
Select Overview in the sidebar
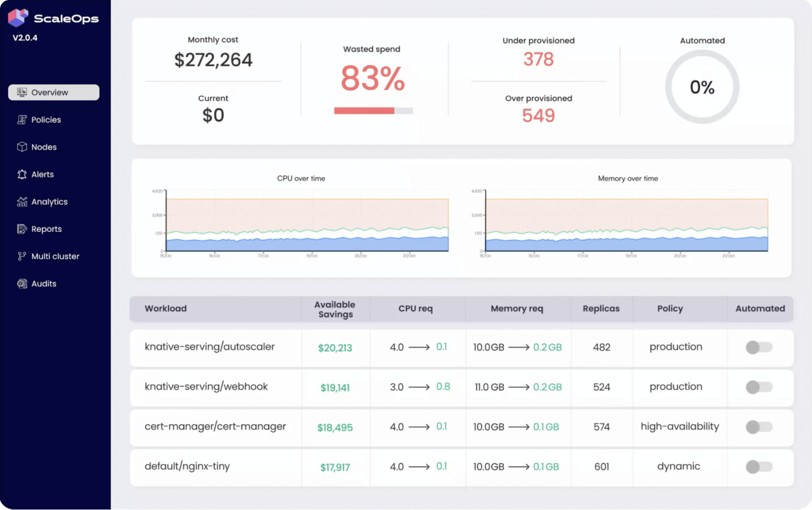coord(53,92)
